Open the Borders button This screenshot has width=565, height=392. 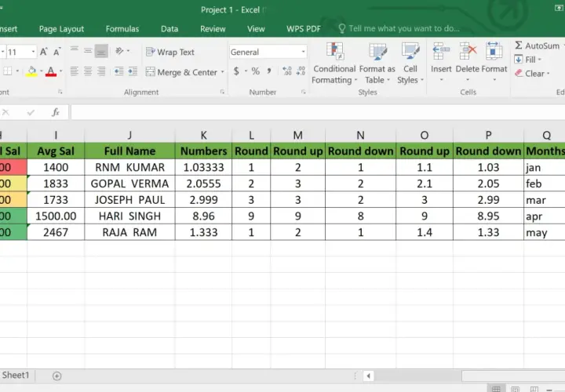tap(8, 71)
